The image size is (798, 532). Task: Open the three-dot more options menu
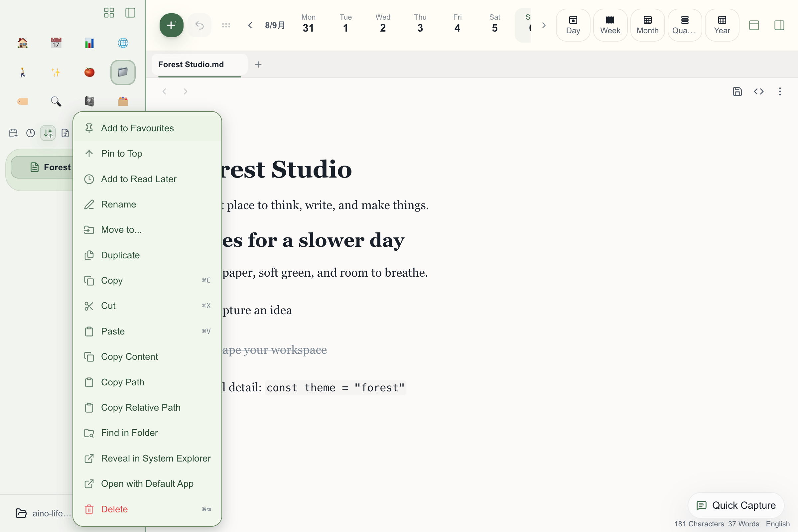point(780,91)
